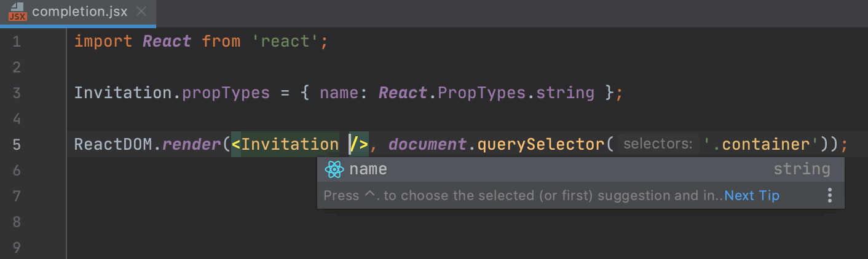Click the "selectors:" parameter hint
This screenshot has width=868, height=259.
pos(657,145)
